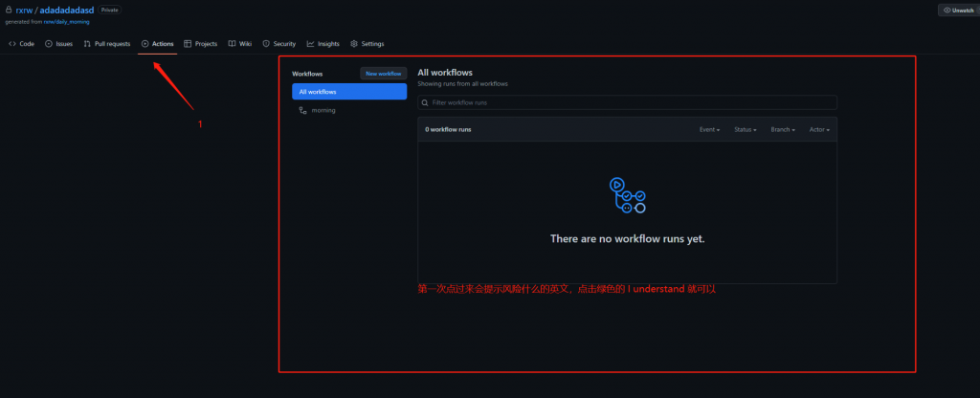The image size is (980, 398).
Task: Click the Issues circle icon
Action: 49,44
